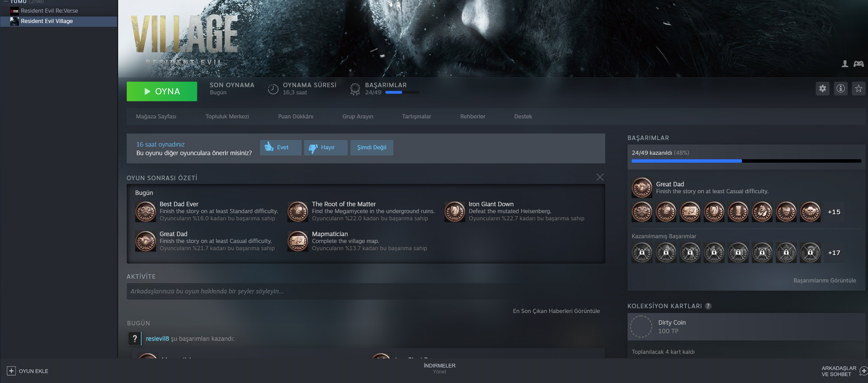This screenshot has width=868, height=383.
Task: Click Başarımlarımı Görüntüle link
Action: [825, 281]
